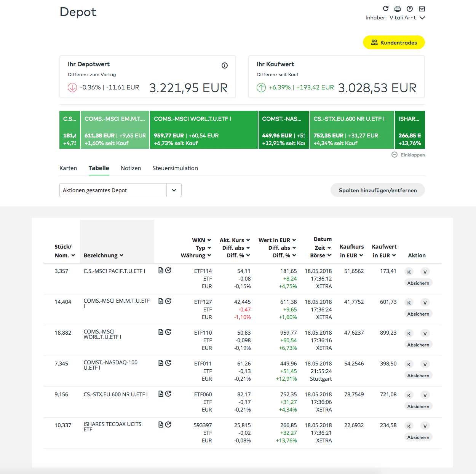
Task: Open document icon for CS.-STX.EU.600 NR U.ETF I
Action: pos(161,394)
